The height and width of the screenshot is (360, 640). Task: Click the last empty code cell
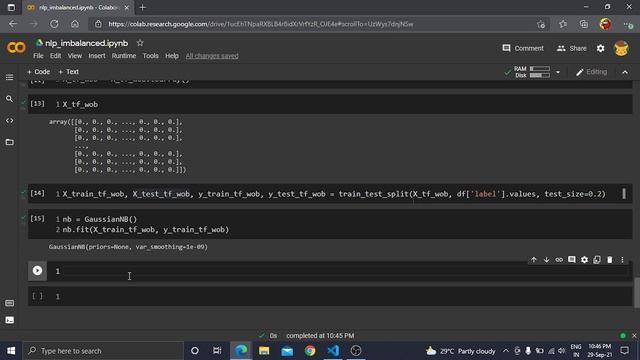click(330, 296)
